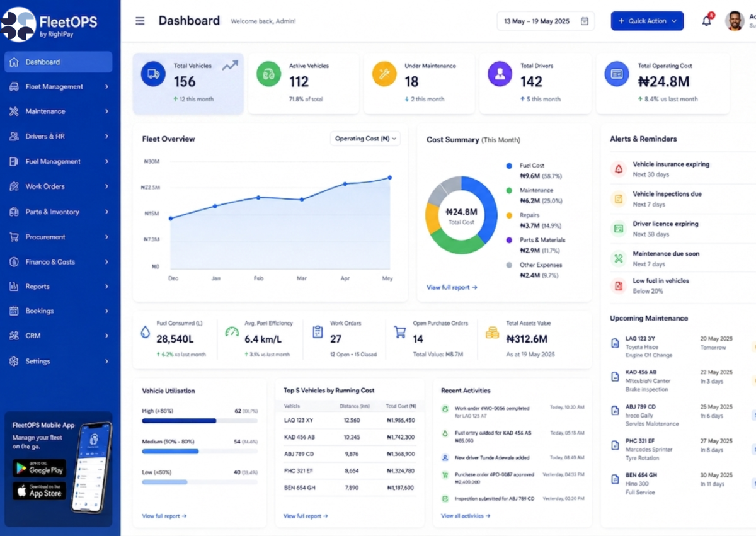Expand the Procurement chevron
The height and width of the screenshot is (536, 756).
pyautogui.click(x=106, y=237)
